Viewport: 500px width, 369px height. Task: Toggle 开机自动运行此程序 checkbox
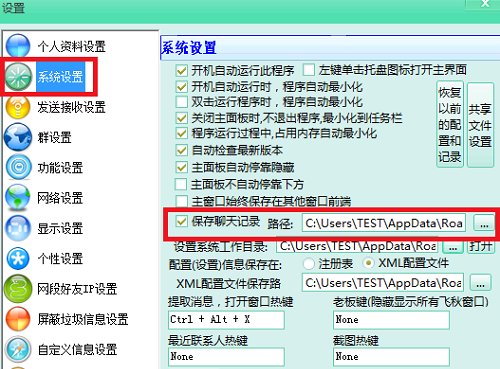(x=181, y=71)
